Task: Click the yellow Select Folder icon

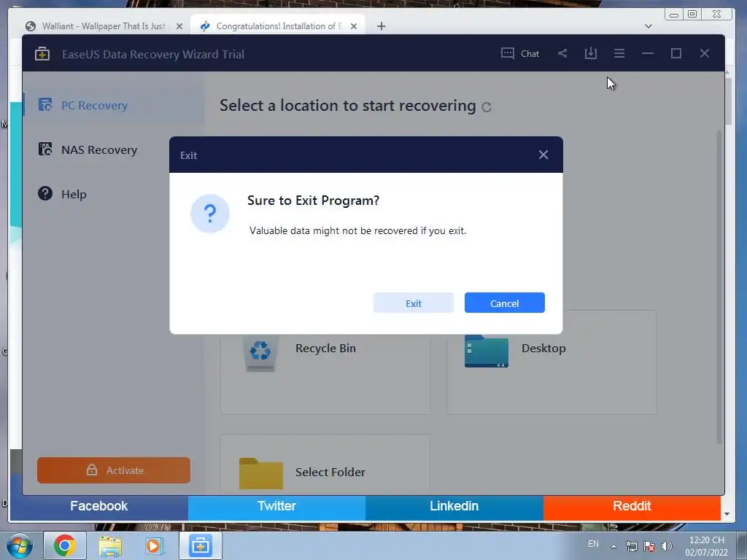Action: [260, 473]
